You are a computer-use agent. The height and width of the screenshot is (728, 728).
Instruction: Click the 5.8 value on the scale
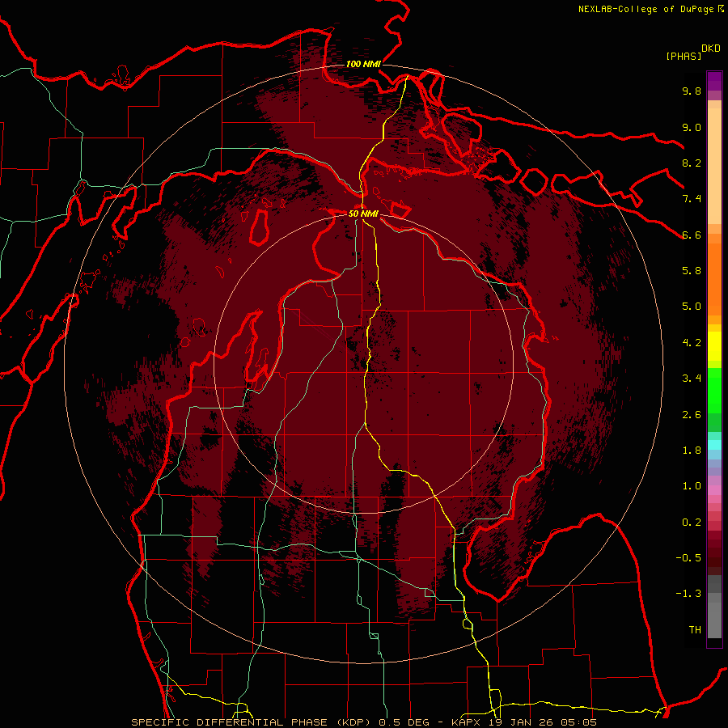692,271
